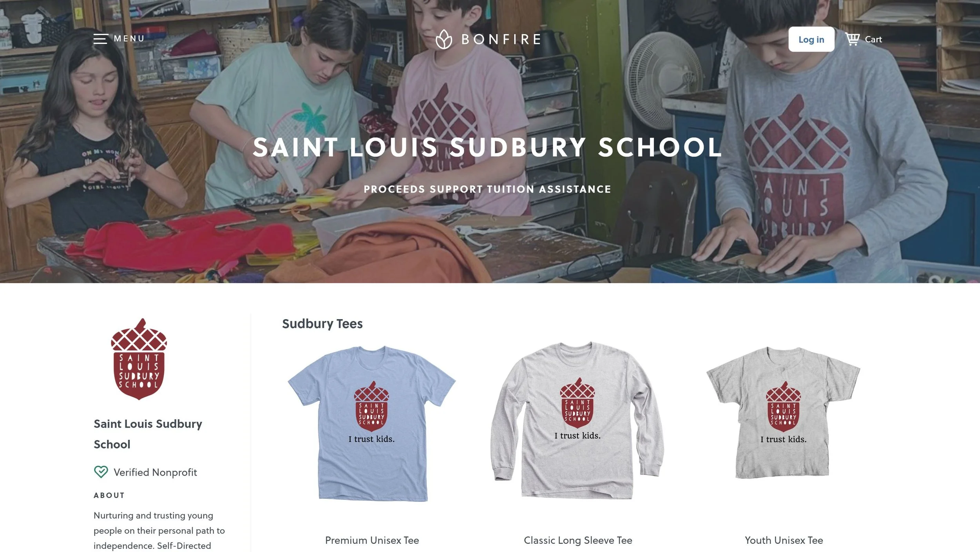View the gray Classic Long Sleeve Tee image
Viewport: 980px width, 552px height.
point(577,420)
